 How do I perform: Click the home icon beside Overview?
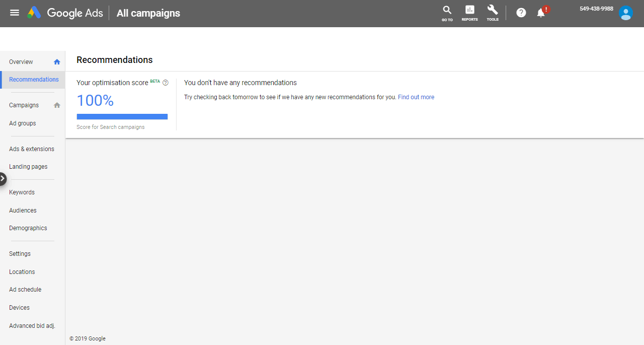pos(57,62)
